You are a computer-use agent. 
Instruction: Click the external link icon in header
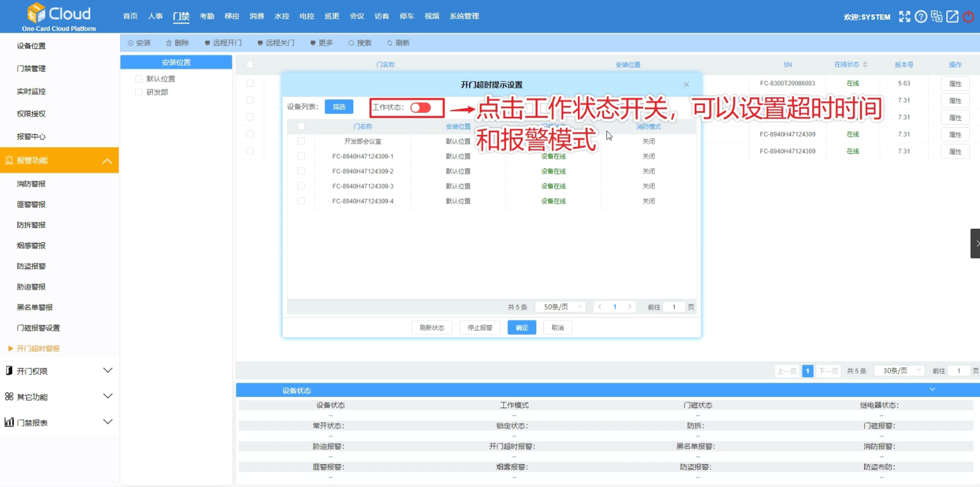pos(952,17)
